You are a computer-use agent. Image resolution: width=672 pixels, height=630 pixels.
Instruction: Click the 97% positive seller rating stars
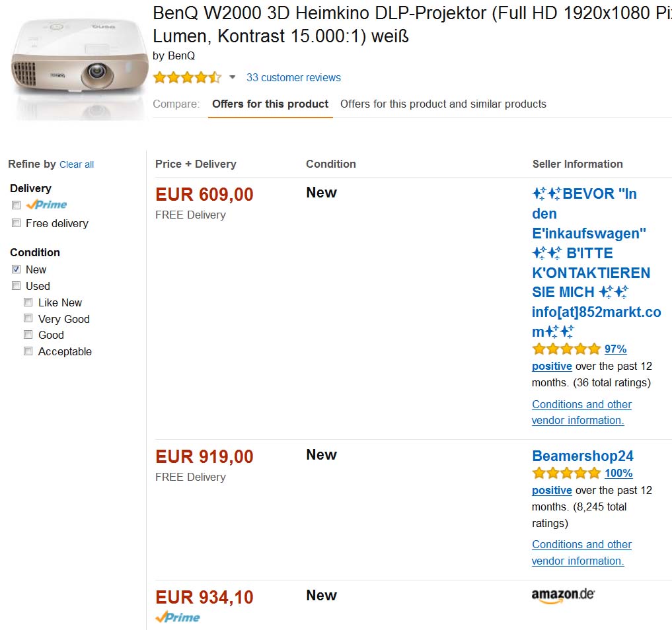tap(566, 349)
